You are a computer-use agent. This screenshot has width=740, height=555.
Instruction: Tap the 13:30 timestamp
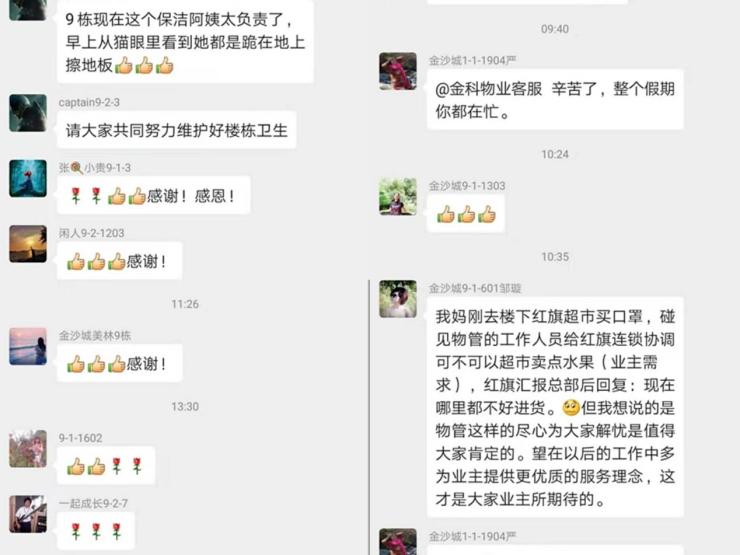click(185, 407)
